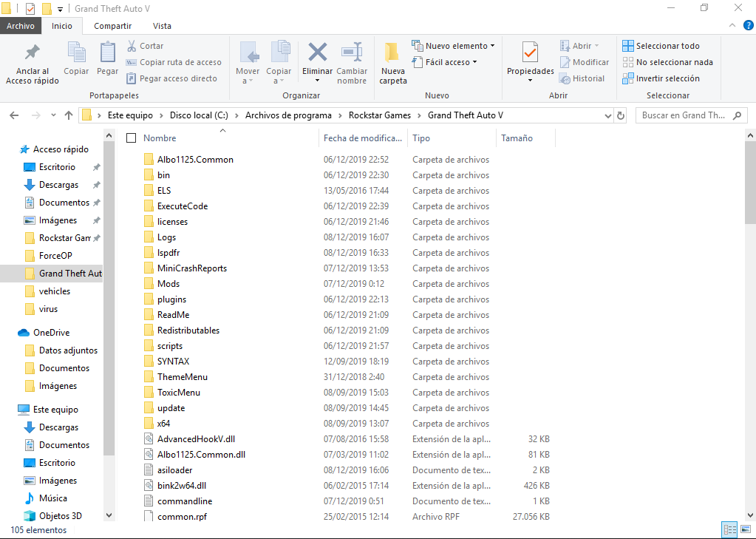Switch to the Inicio tab
This screenshot has height=539, width=756.
click(62, 26)
